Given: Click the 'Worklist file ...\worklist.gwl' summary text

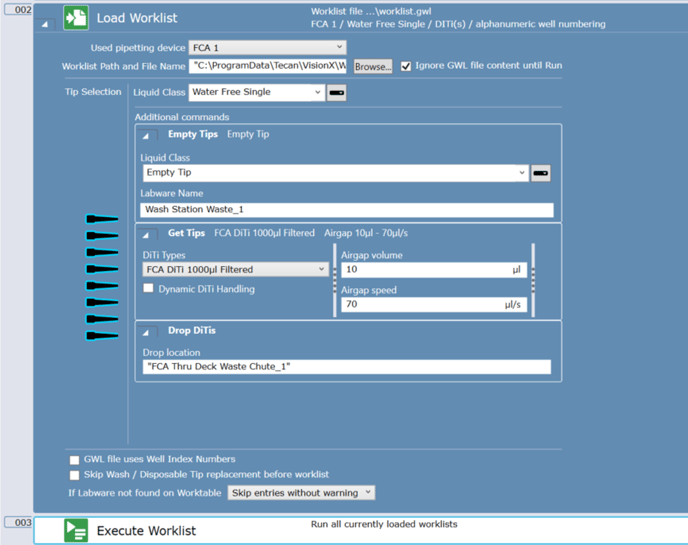Looking at the screenshot, I should pyautogui.click(x=371, y=11).
